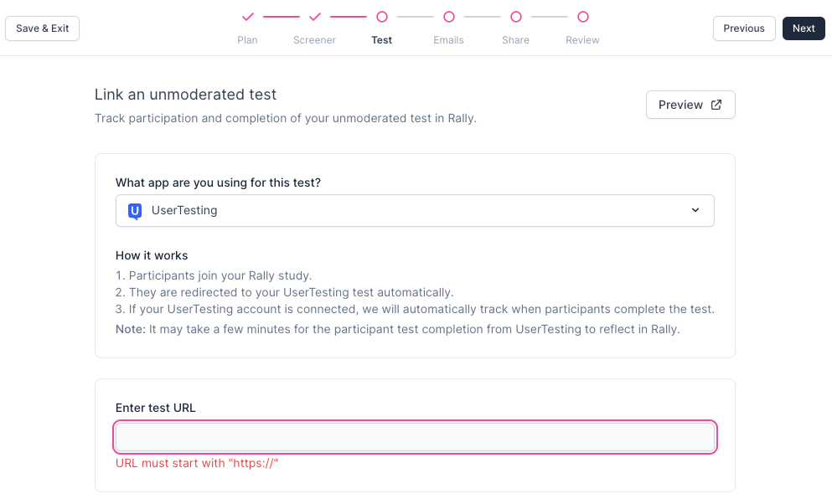The height and width of the screenshot is (504, 832).
Task: Select the Test step label
Action: point(382,40)
